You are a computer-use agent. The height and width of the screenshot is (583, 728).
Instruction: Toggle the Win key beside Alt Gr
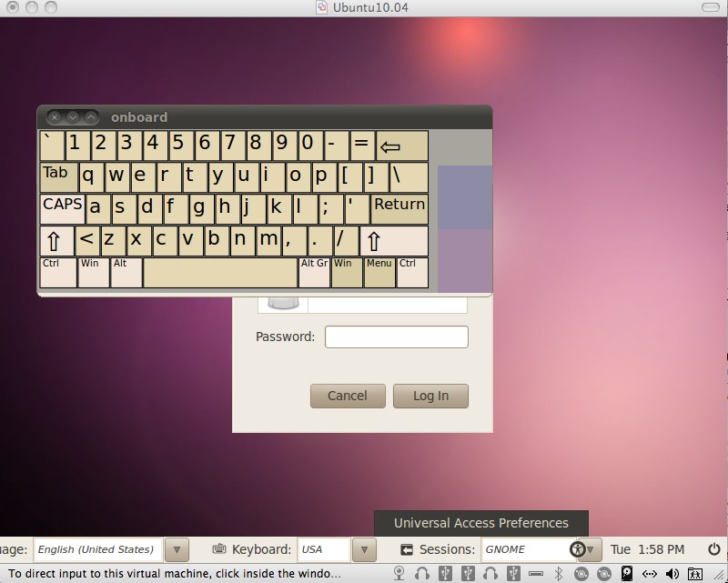(x=347, y=273)
